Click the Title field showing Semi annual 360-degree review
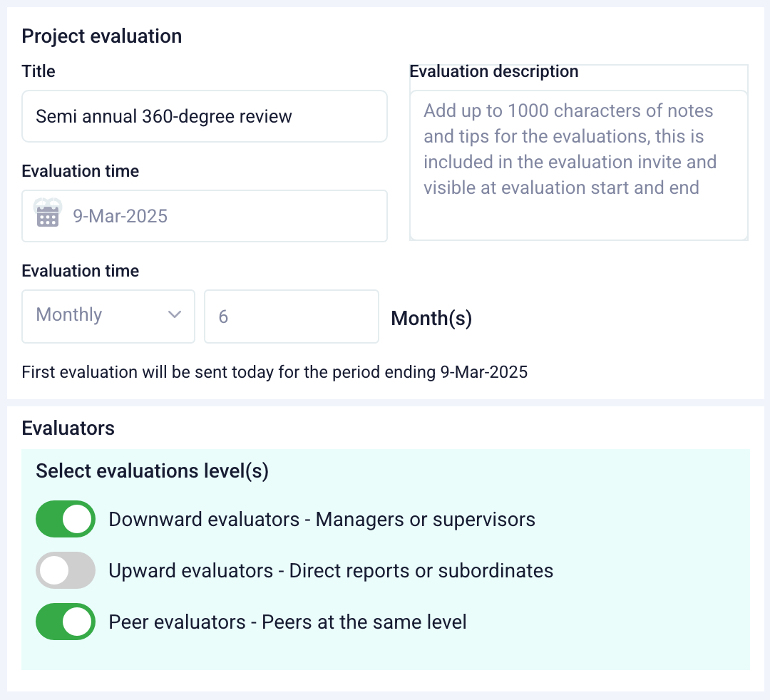The height and width of the screenshot is (700, 770). tap(204, 116)
